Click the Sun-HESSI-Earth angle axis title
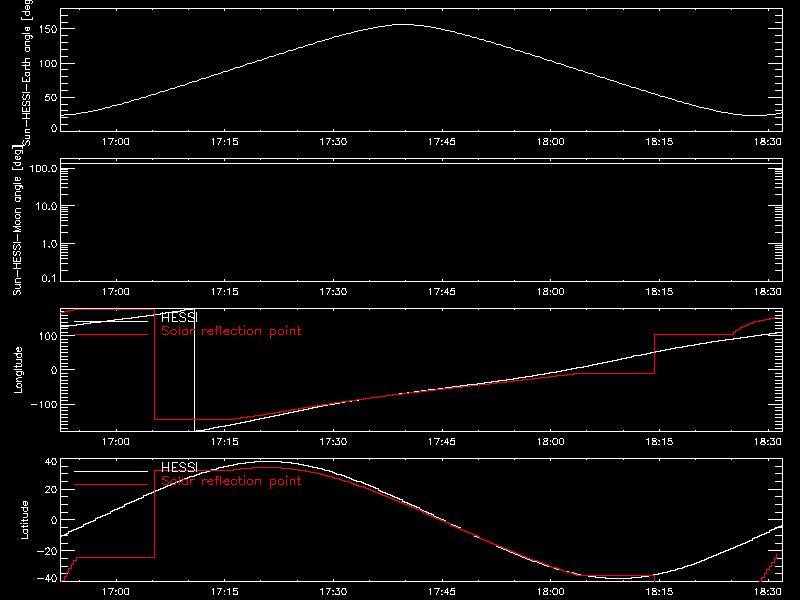 coord(27,73)
